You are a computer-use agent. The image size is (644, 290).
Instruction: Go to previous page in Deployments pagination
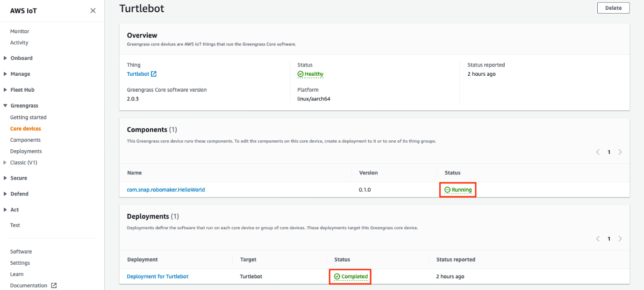598,239
